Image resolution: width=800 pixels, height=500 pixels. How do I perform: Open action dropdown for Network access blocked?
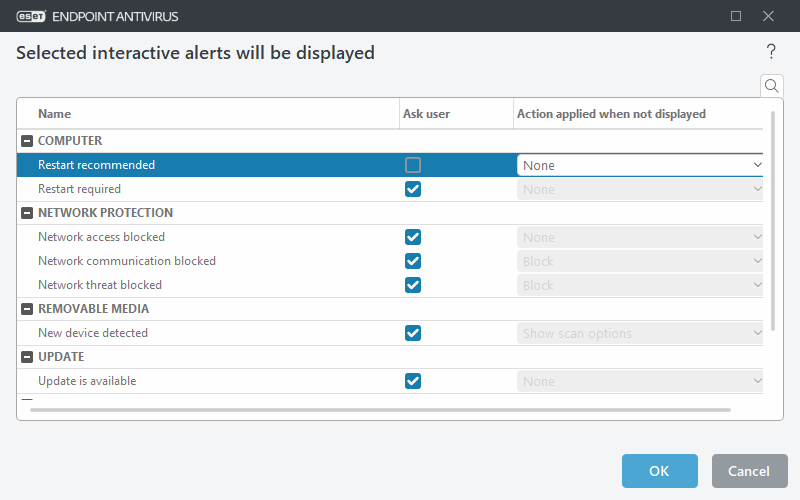pos(640,237)
